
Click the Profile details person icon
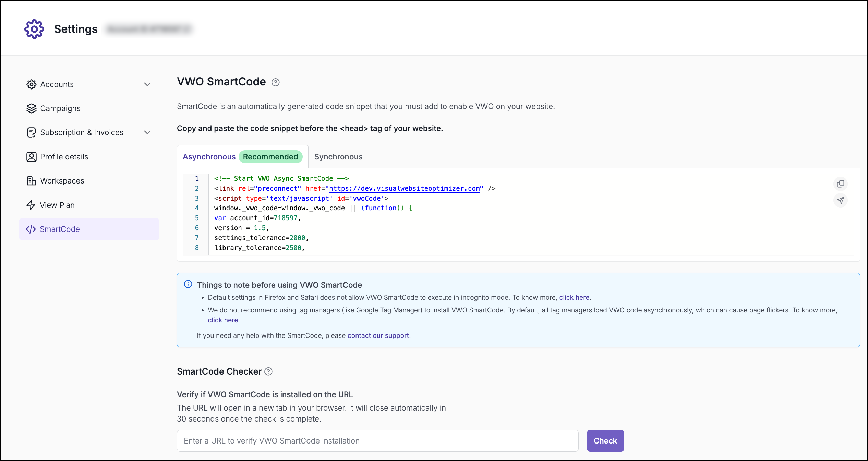click(32, 157)
